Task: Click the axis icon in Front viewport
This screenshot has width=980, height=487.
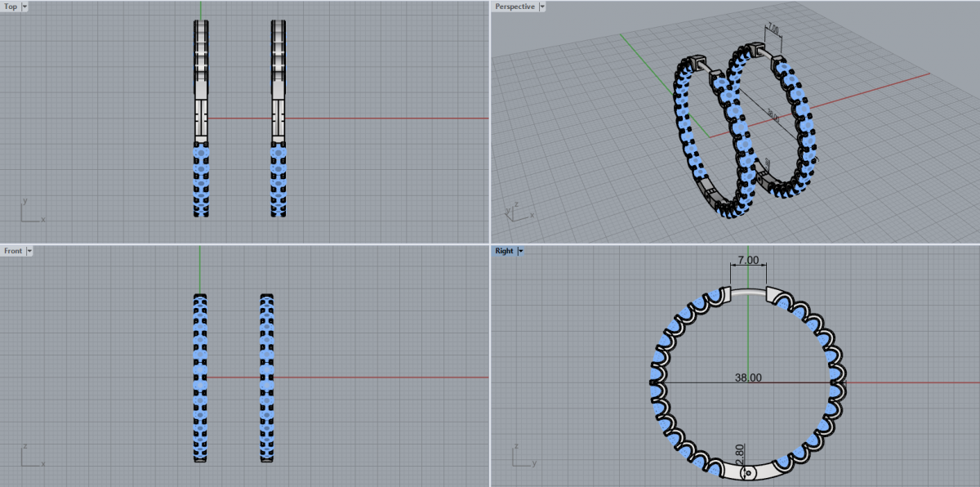Action: 29,456
